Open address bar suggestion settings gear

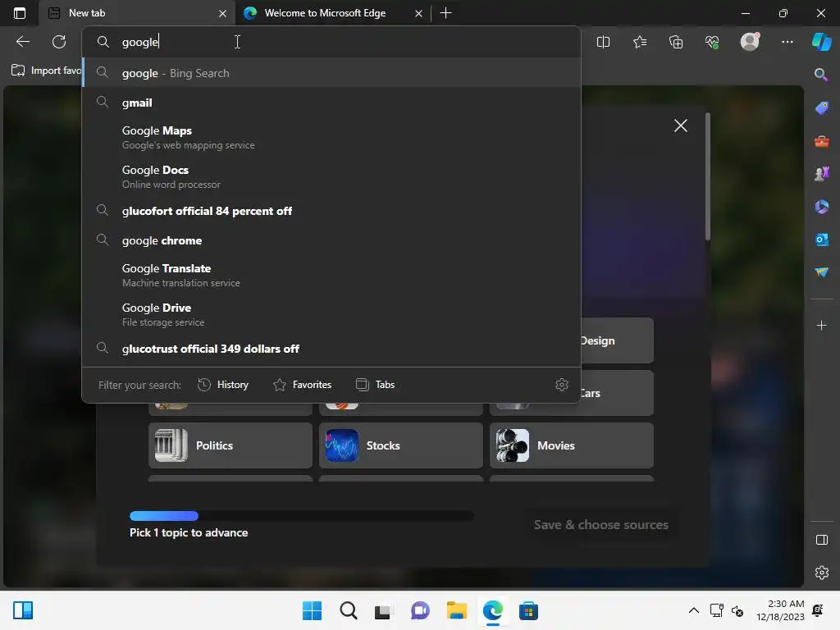click(x=561, y=385)
